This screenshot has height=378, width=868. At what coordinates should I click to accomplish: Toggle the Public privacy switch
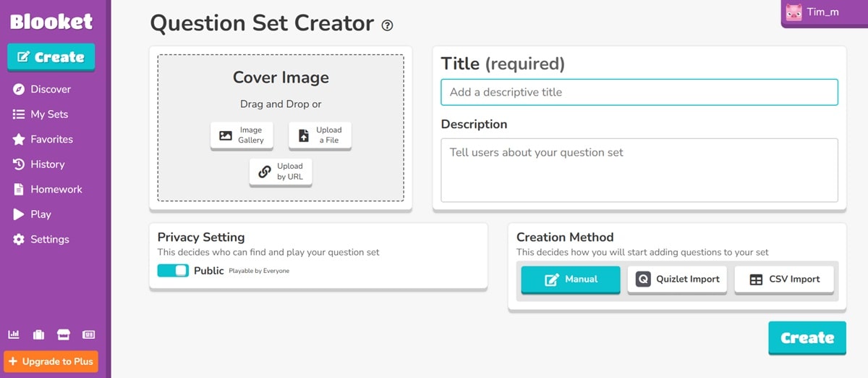(x=173, y=271)
